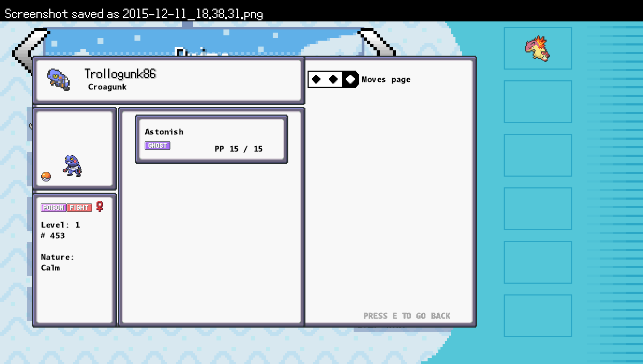
Task: Click the Level: 1 text
Action: 61,225
